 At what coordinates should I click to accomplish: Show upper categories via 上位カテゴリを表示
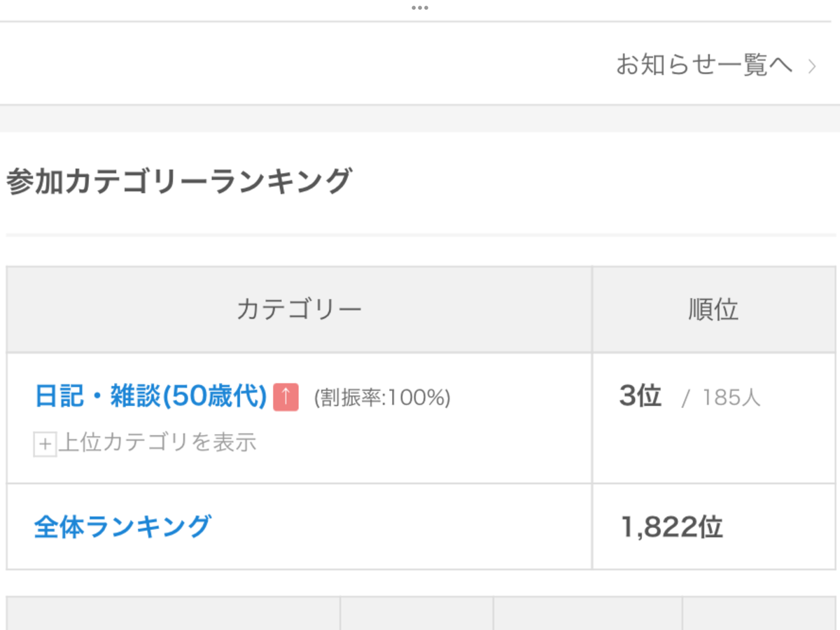pyautogui.click(x=157, y=443)
